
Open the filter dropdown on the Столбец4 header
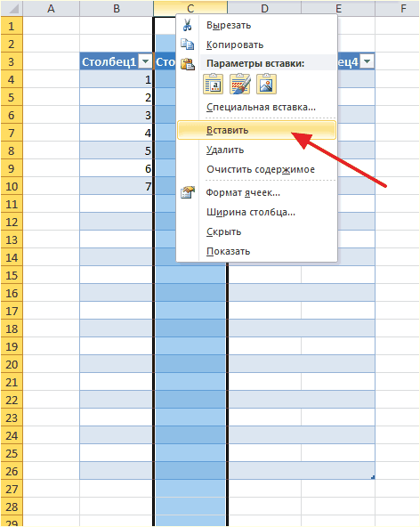coord(367,61)
